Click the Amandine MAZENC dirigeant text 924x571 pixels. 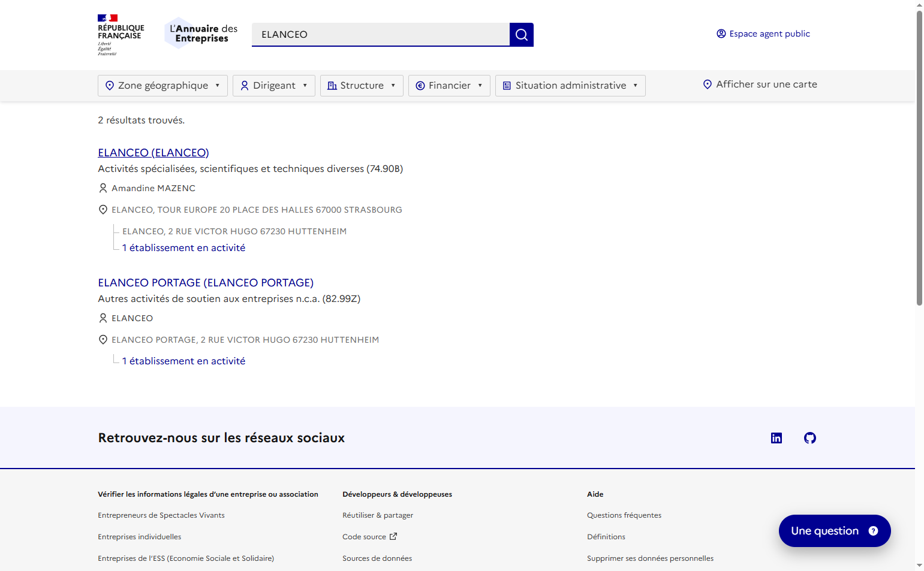click(x=154, y=188)
